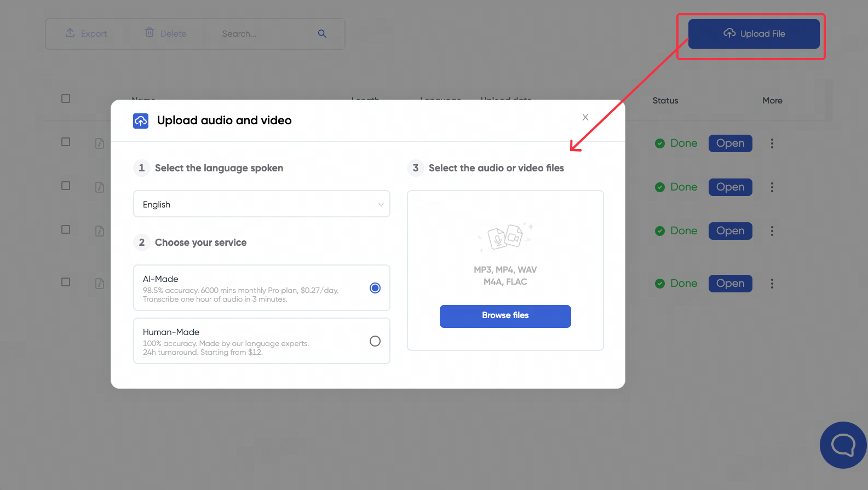The width and height of the screenshot is (868, 490).
Task: Click the second row's audio file icon
Action: tap(100, 187)
